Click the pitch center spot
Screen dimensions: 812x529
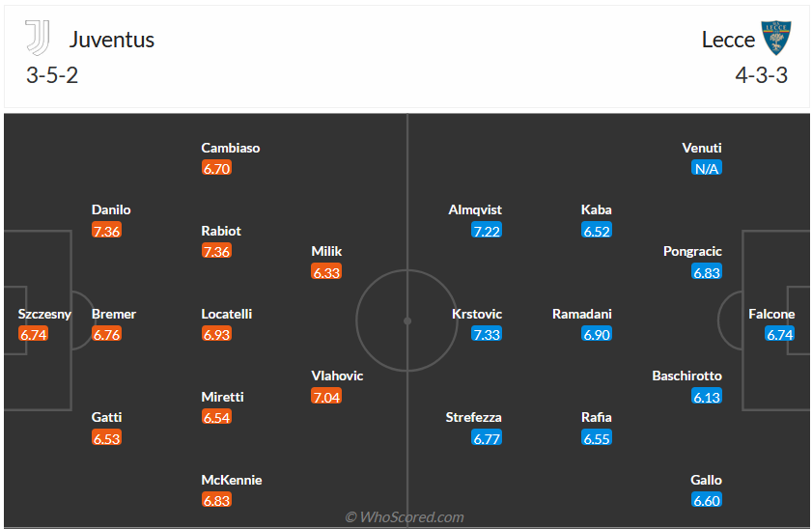406,320
